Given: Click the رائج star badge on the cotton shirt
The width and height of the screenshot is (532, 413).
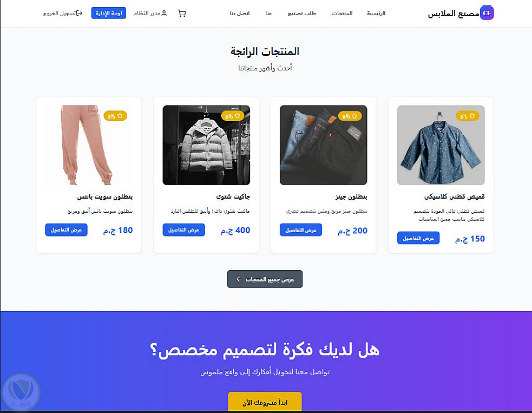Looking at the screenshot, I should click(x=468, y=116).
